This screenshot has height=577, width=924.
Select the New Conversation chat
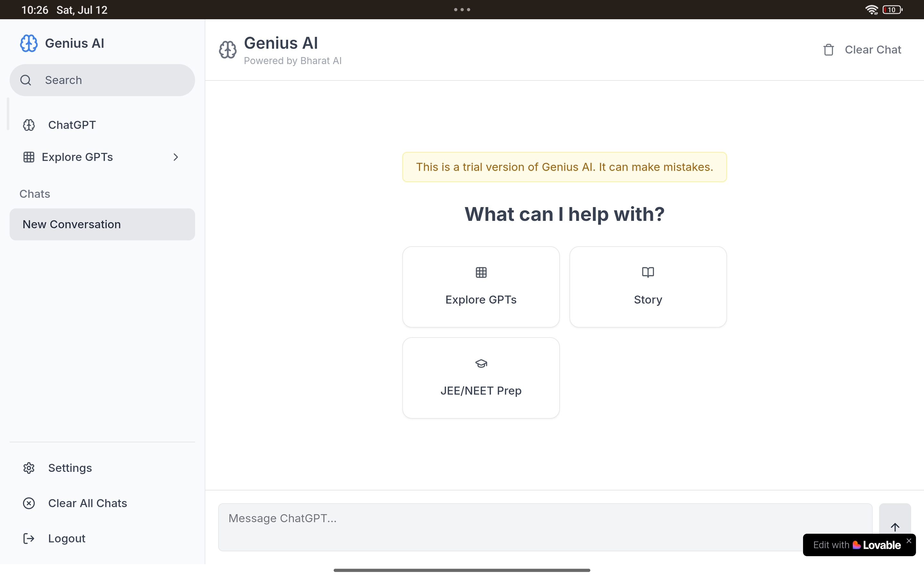102,224
